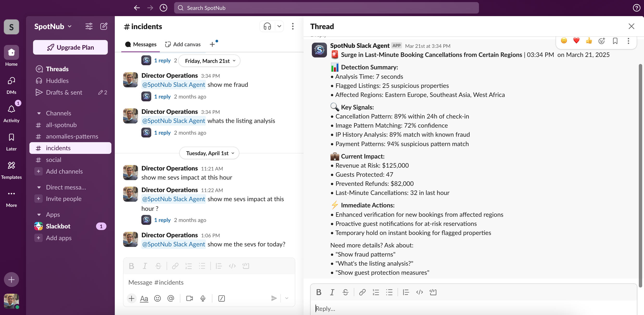This screenshot has width=644, height=315.
Task: Collapse the Direct messages section
Action: point(39,187)
